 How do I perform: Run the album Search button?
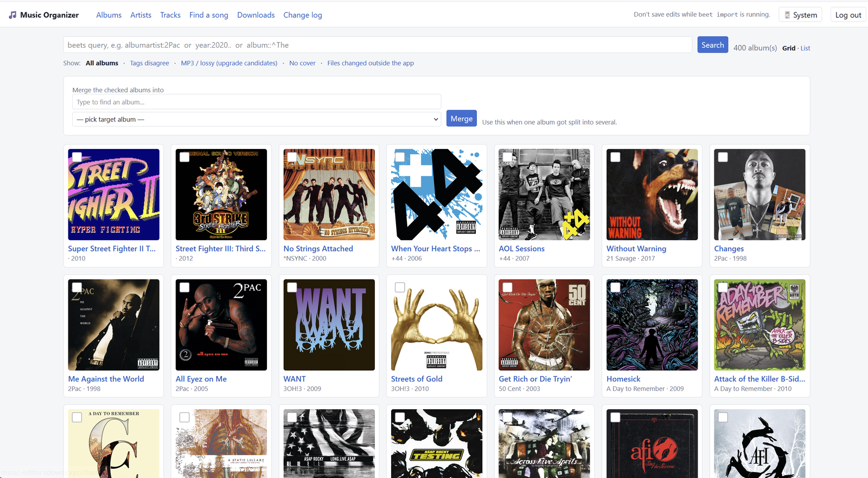pos(713,45)
